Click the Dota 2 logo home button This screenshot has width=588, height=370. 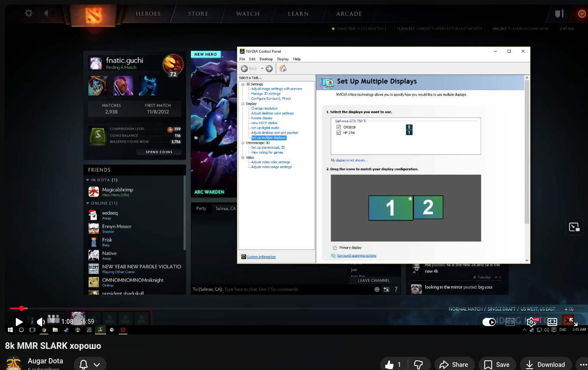(x=93, y=15)
